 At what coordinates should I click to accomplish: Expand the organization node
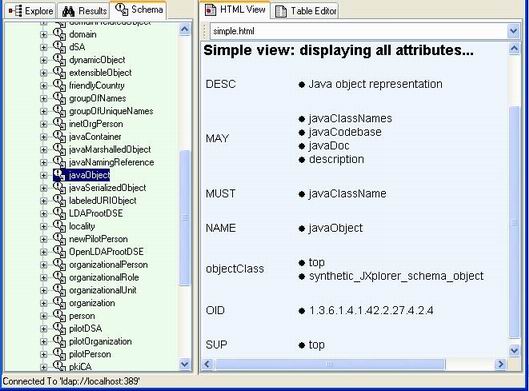pyautogui.click(x=44, y=303)
